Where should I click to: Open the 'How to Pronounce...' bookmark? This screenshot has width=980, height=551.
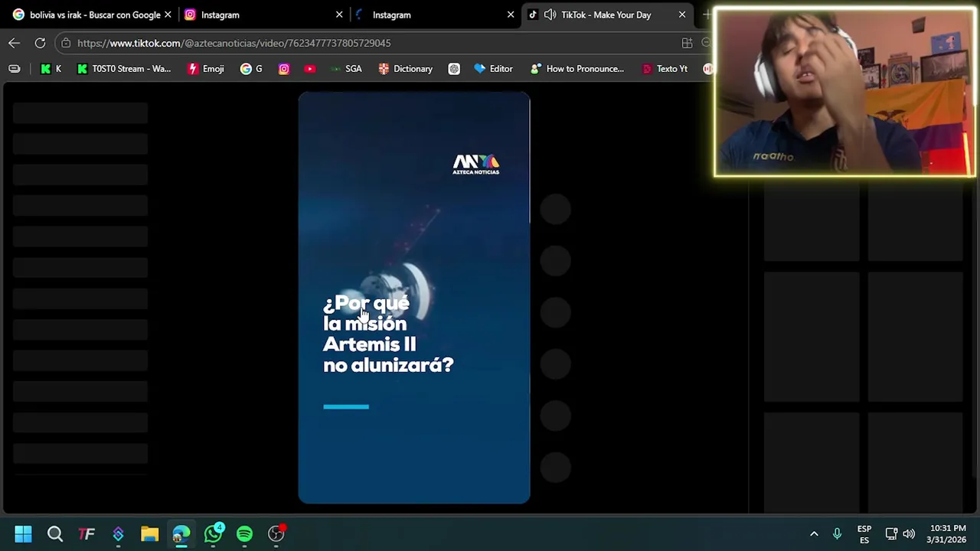577,69
